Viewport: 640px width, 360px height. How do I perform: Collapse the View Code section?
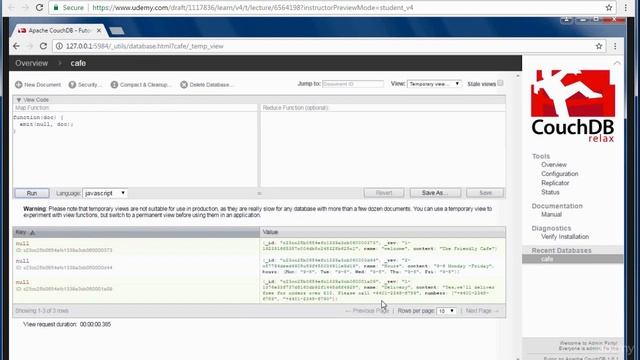32,100
